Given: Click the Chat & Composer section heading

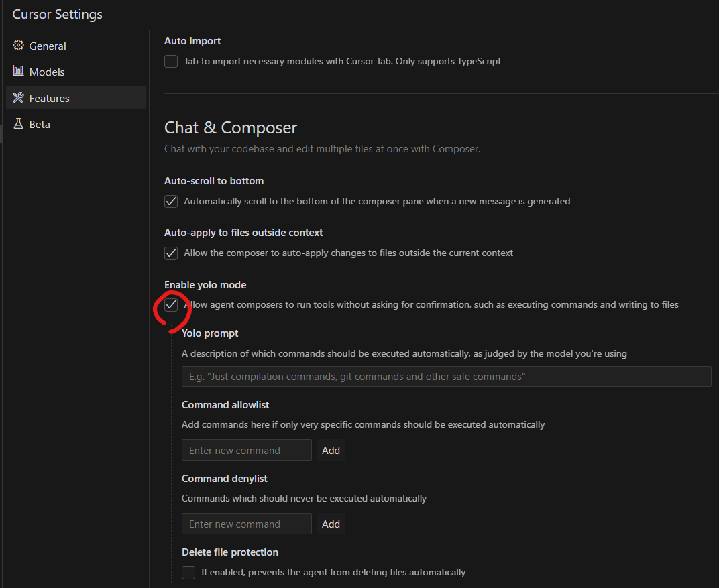Looking at the screenshot, I should pos(231,128).
